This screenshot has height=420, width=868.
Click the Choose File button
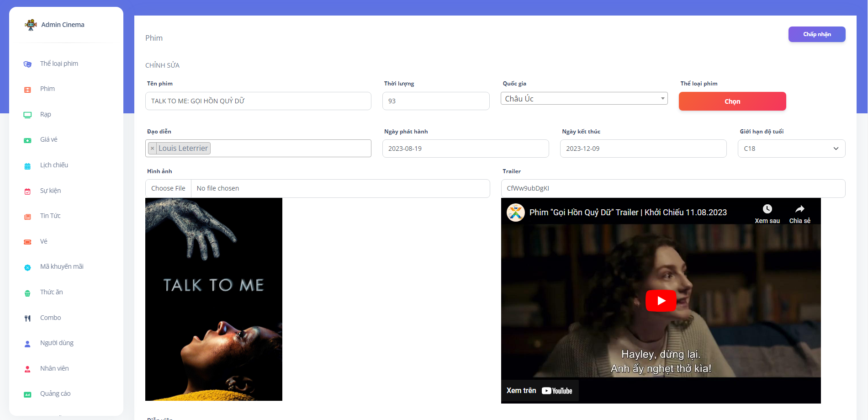coord(168,188)
